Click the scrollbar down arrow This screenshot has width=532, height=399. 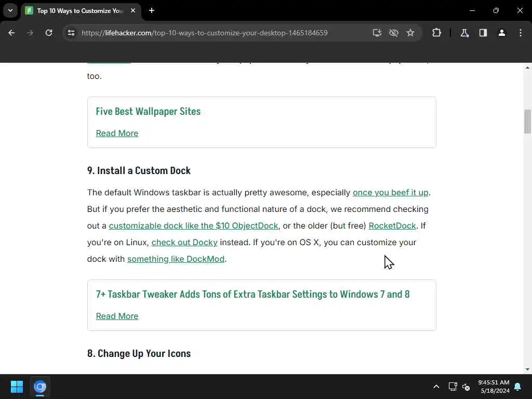click(527, 369)
